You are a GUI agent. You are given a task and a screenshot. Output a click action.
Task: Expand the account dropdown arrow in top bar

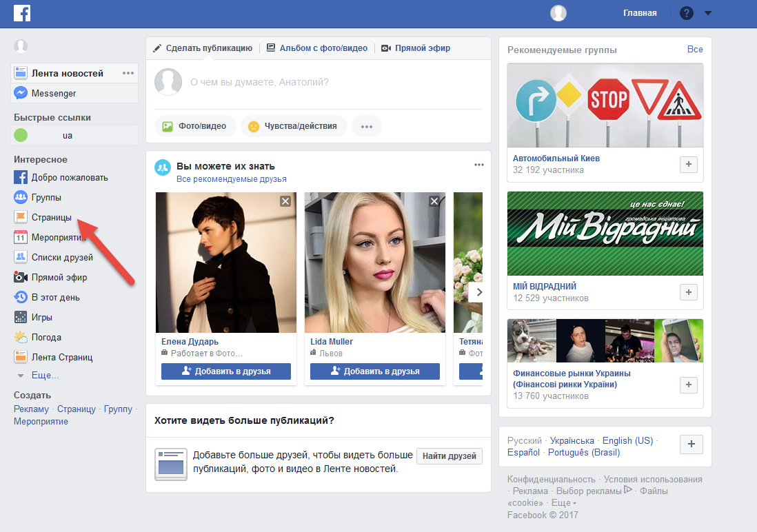708,13
